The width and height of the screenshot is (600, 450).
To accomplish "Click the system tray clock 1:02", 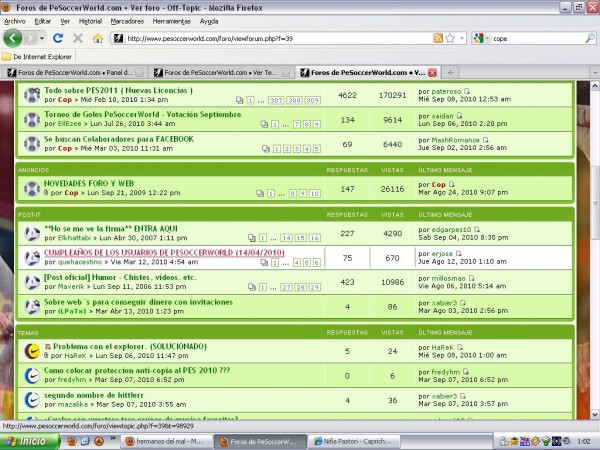I will coord(583,441).
